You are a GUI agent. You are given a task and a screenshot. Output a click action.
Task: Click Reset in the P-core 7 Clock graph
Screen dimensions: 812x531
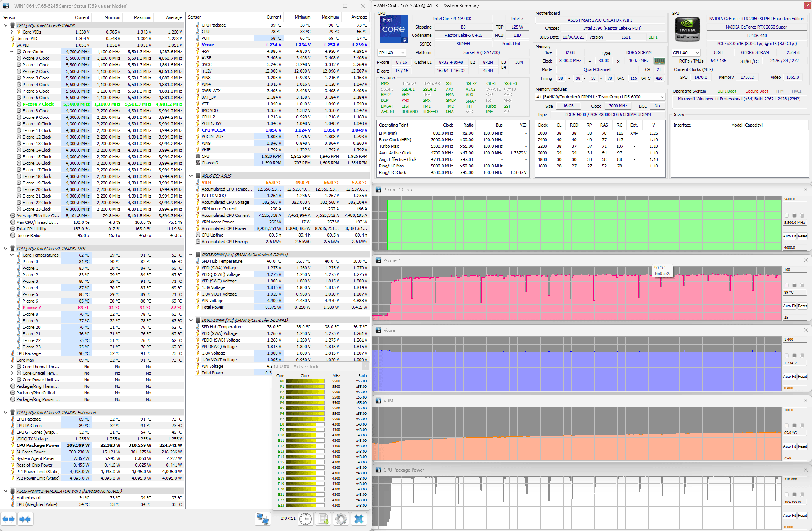802,236
